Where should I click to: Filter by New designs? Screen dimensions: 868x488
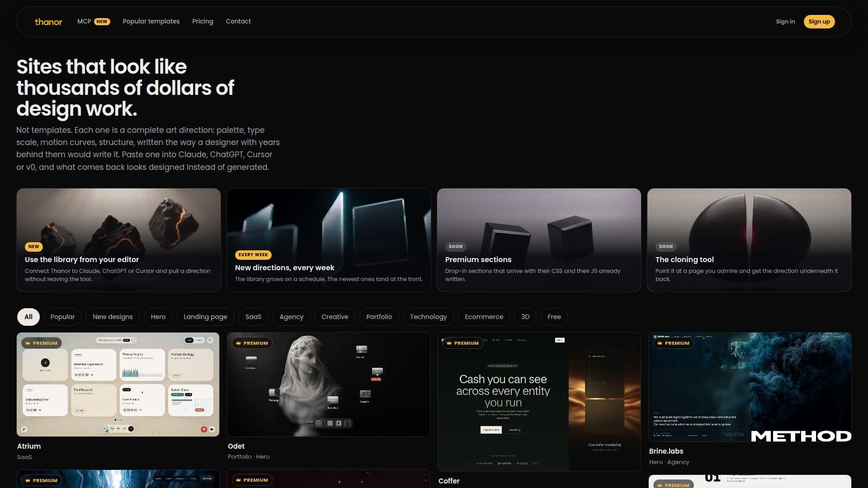pos(113,317)
